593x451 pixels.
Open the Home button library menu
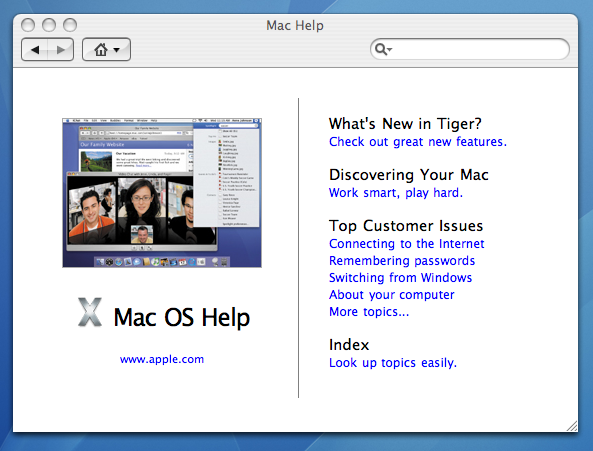pyautogui.click(x=106, y=50)
